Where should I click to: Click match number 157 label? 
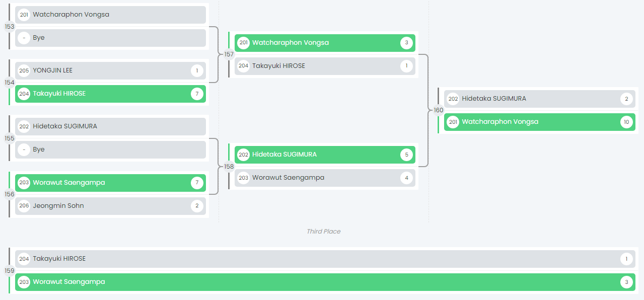[x=229, y=54]
